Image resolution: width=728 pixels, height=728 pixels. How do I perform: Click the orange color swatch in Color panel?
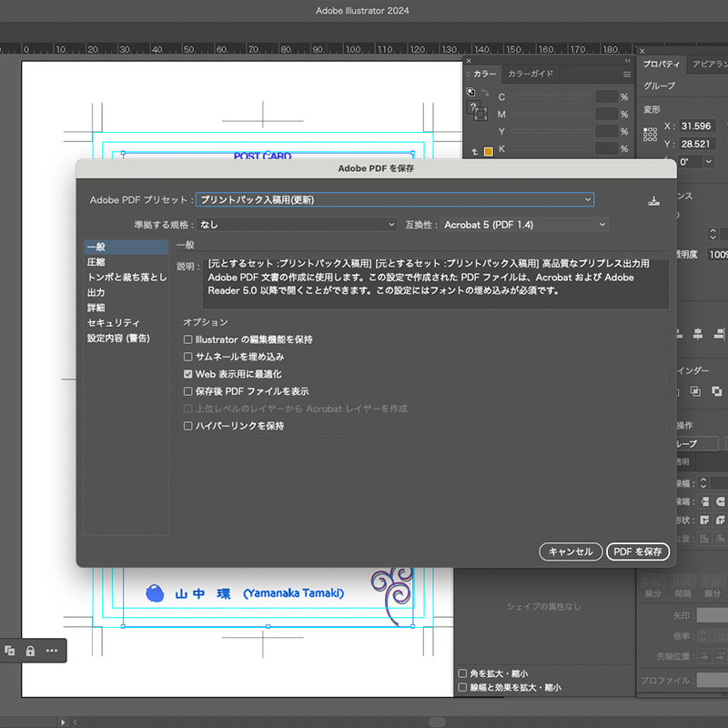[x=488, y=151]
